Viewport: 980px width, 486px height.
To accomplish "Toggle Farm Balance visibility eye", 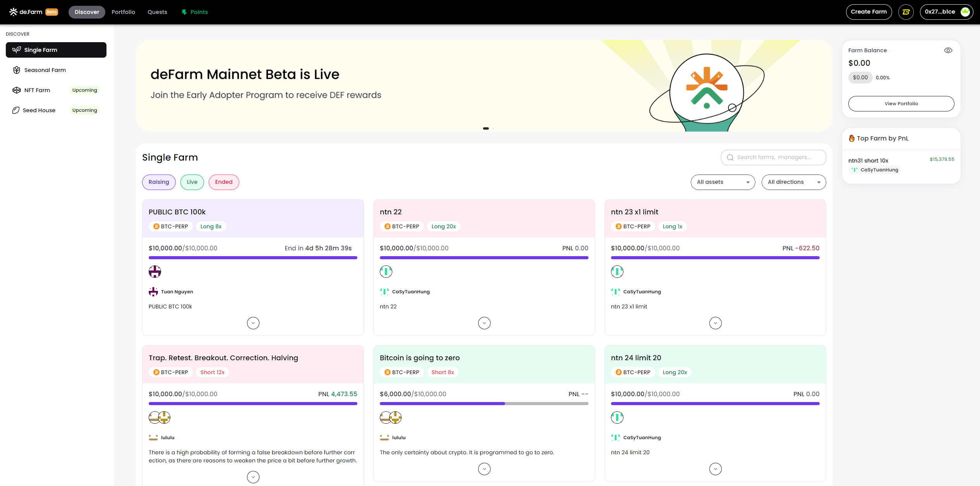I will pyautogui.click(x=948, y=50).
